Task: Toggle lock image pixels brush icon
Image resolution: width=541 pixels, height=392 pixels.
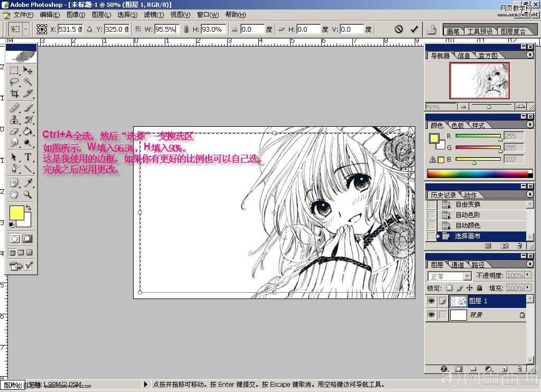Action: click(x=460, y=288)
